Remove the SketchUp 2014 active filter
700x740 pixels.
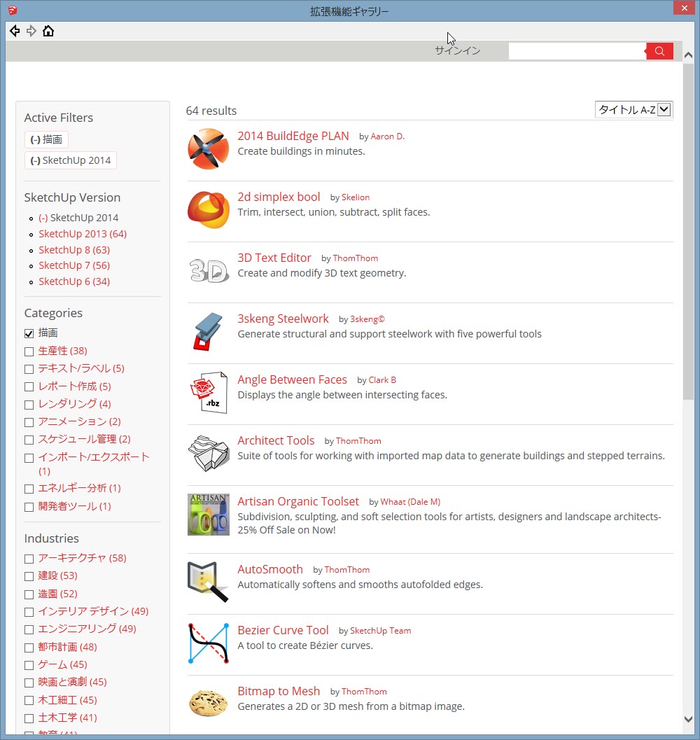(x=70, y=160)
